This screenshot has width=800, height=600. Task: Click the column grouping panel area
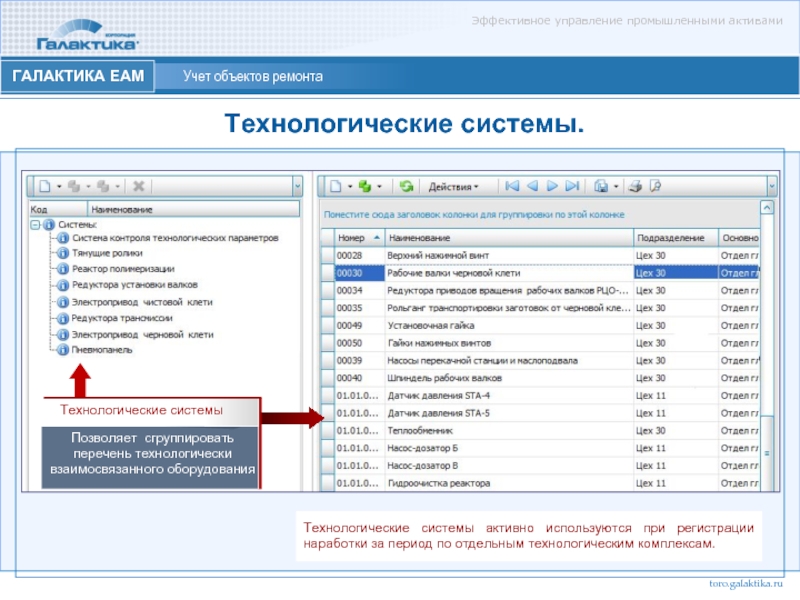(x=539, y=214)
